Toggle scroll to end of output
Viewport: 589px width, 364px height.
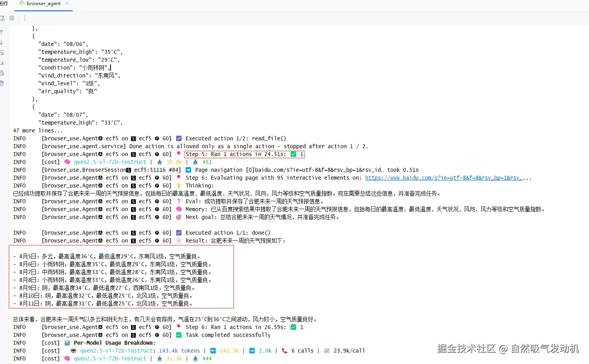tap(2, 63)
